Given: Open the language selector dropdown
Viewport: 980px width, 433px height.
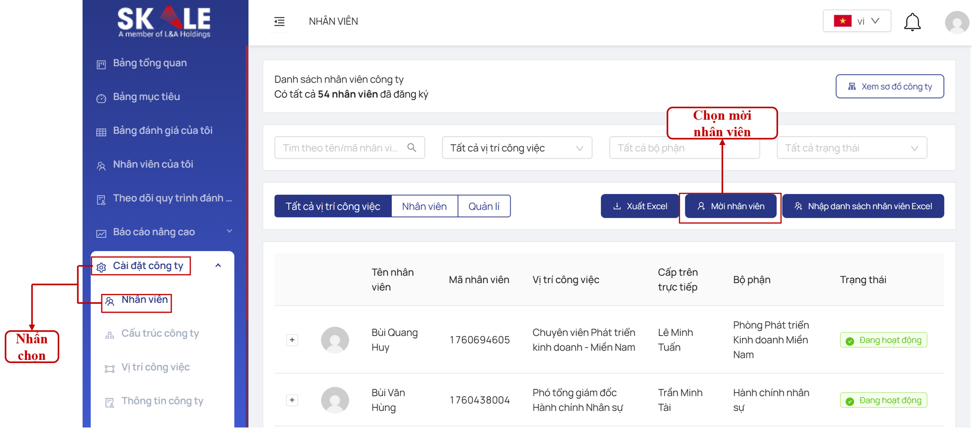Looking at the screenshot, I should tap(857, 21).
